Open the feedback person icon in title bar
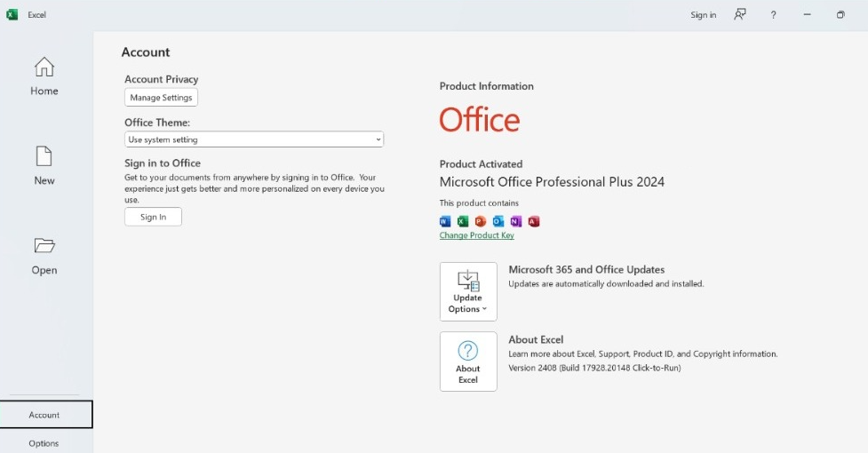This screenshot has height=453, width=868. [x=739, y=15]
